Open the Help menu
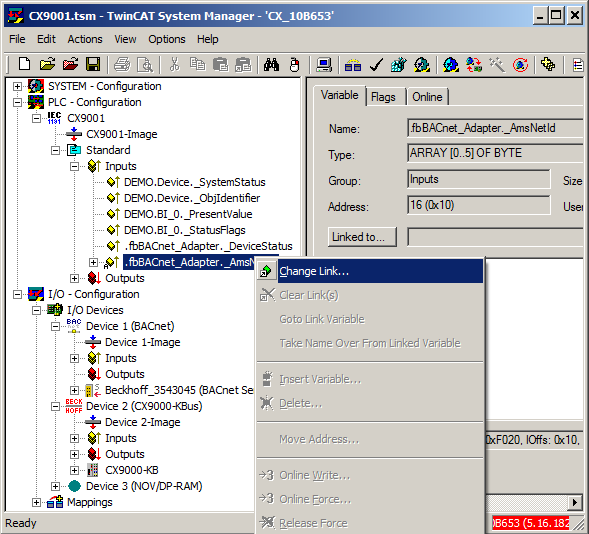Image resolution: width=589 pixels, height=534 pixels. [208, 39]
